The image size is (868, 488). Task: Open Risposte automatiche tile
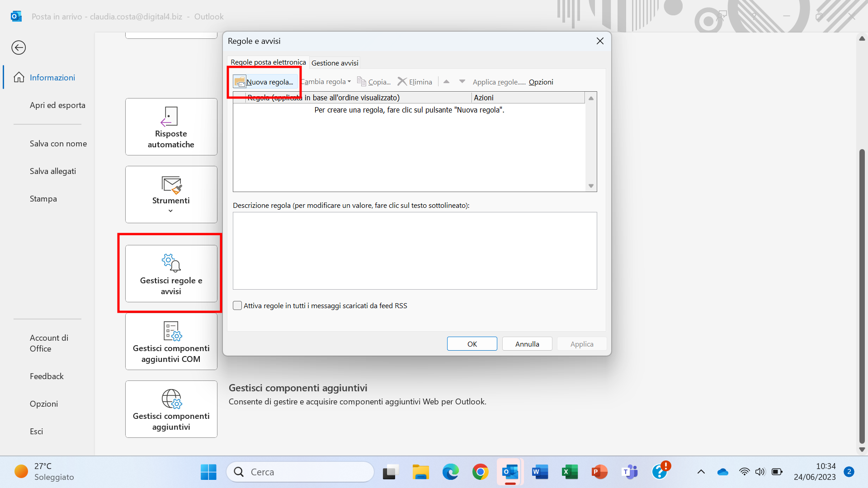point(171,127)
